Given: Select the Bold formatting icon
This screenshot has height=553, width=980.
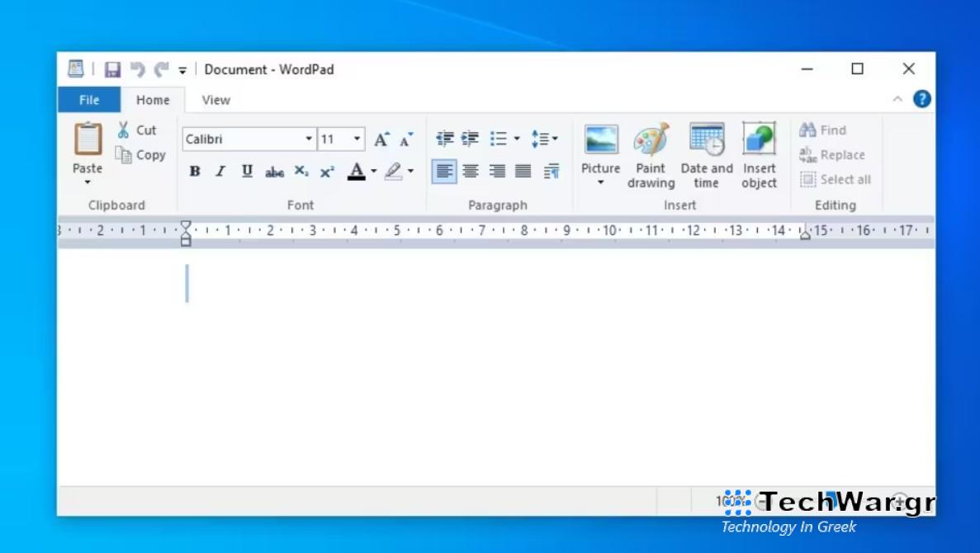Looking at the screenshot, I should click(x=193, y=172).
